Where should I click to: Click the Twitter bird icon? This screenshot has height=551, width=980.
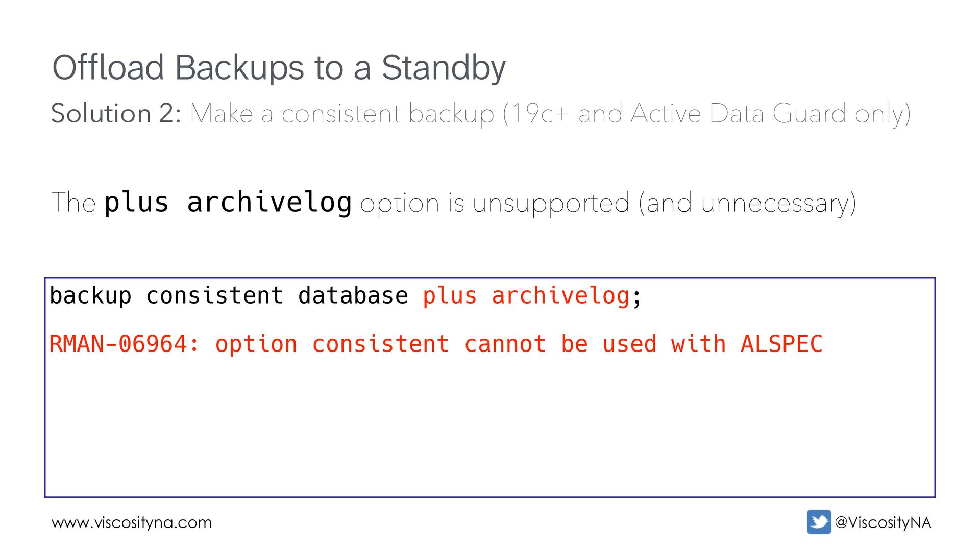click(x=819, y=522)
